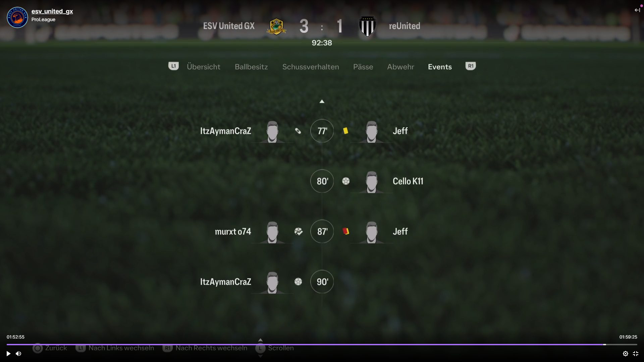The width and height of the screenshot is (644, 362).
Task: Click the R1 shoulder button icon
Action: tap(471, 66)
